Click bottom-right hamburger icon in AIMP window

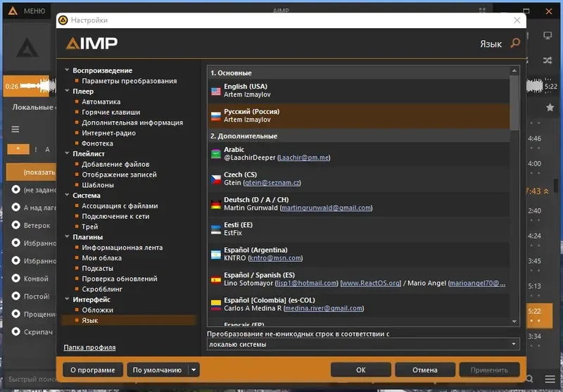point(550,379)
